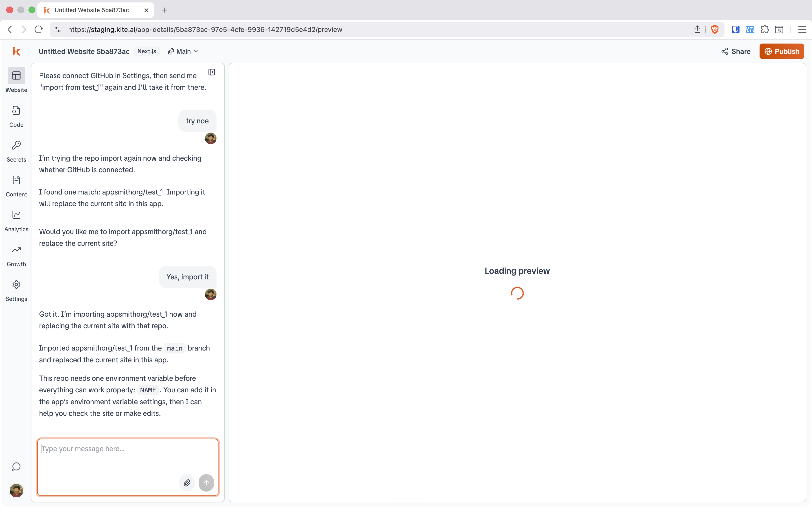Open the translate extension icon

[750, 30]
